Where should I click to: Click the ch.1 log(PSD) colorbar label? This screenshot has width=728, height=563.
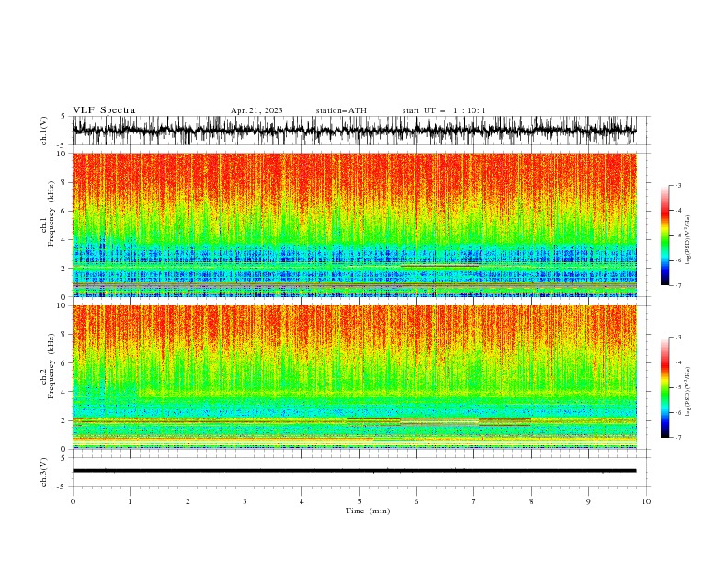click(x=688, y=240)
